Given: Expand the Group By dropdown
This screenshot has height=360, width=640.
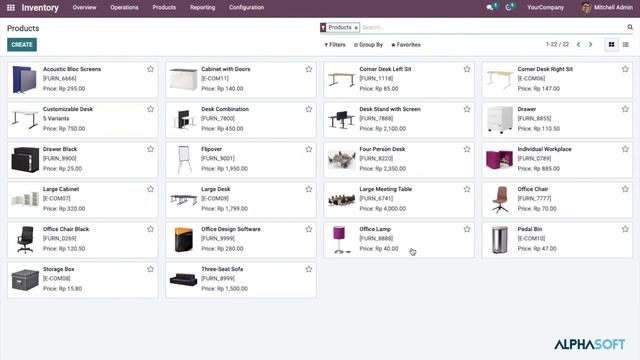Looking at the screenshot, I should [368, 44].
